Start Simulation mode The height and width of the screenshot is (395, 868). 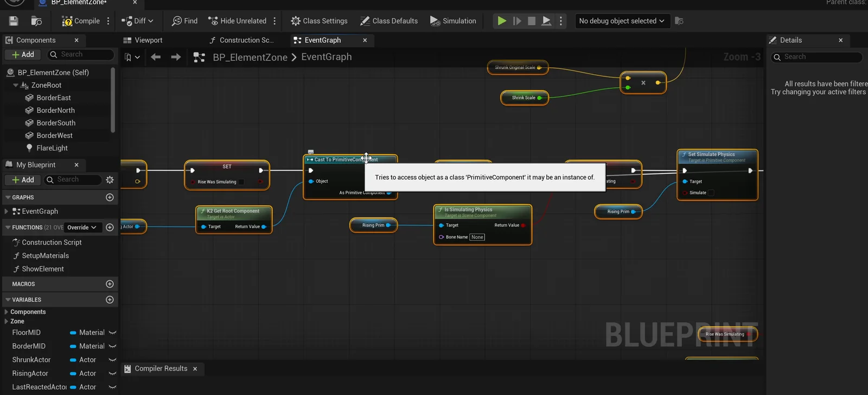[x=453, y=21]
